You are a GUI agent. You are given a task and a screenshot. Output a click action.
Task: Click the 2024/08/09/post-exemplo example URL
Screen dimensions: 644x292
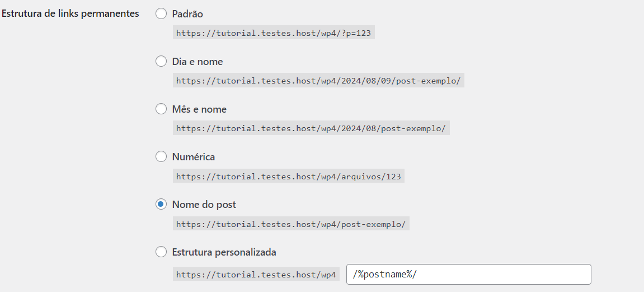coord(318,81)
